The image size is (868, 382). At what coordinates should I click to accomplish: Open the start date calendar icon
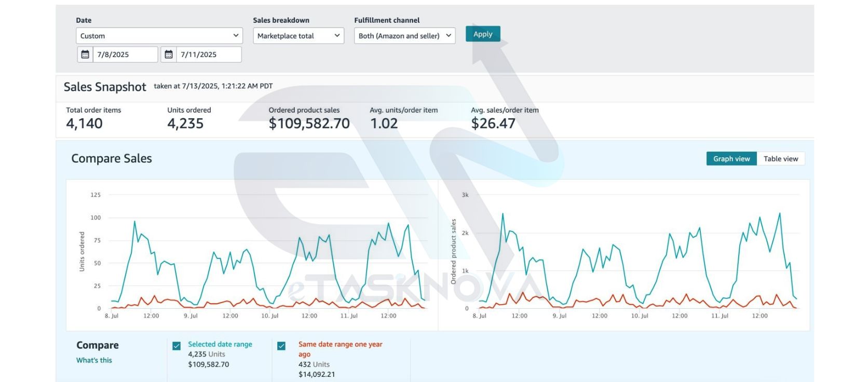85,54
